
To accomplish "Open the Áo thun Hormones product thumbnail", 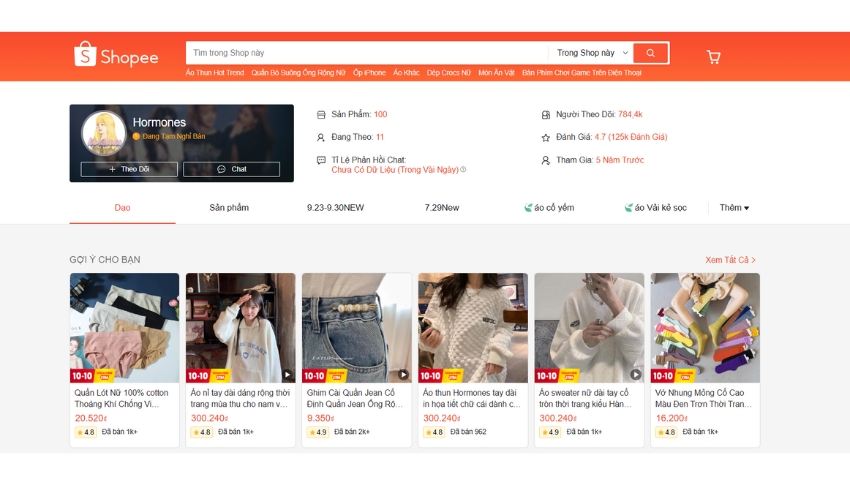I will coord(473,328).
